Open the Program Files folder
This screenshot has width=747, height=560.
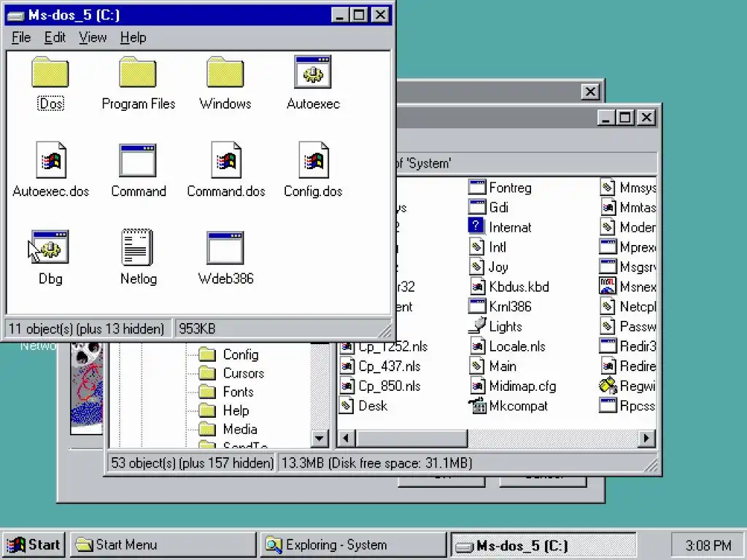[138, 72]
